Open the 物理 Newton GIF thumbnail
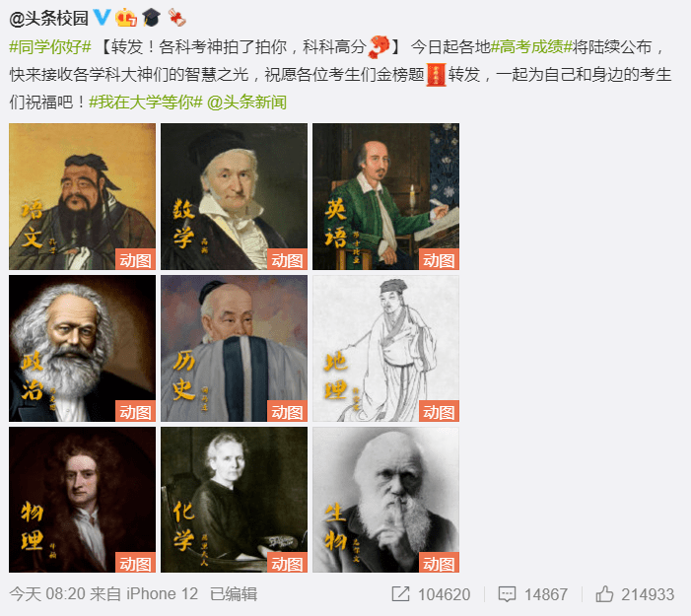Viewport: 691px width, 616px height. 83,500
